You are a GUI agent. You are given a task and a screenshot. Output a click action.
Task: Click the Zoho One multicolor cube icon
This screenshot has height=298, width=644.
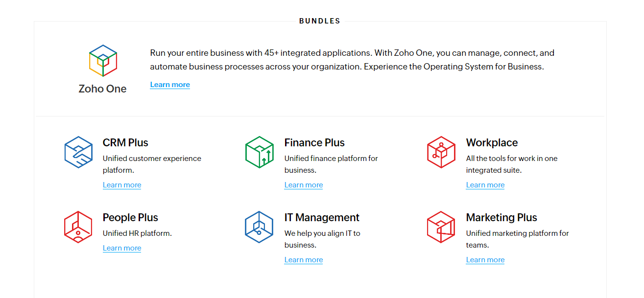click(x=103, y=61)
